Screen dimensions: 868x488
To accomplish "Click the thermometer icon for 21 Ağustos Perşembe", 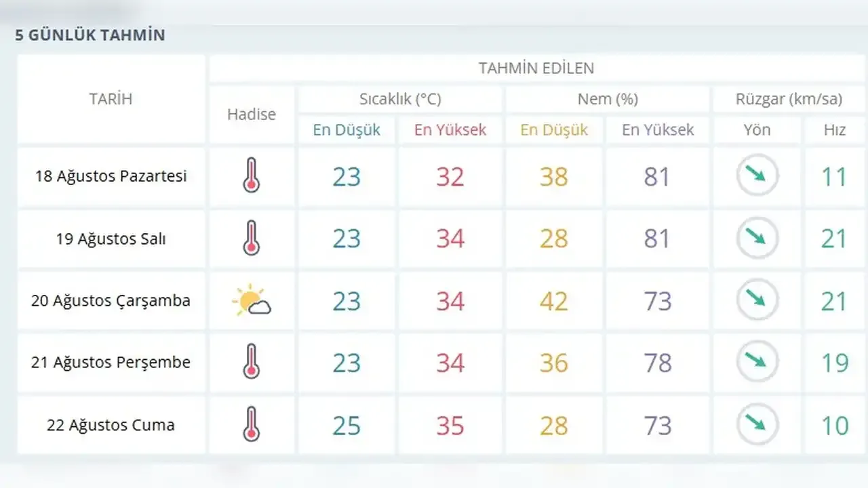I will [252, 362].
